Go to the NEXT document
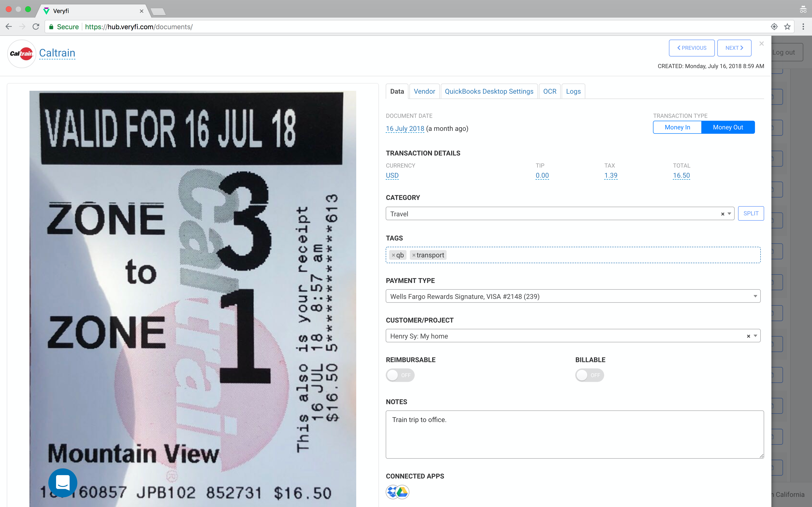The width and height of the screenshot is (812, 507). click(734, 48)
